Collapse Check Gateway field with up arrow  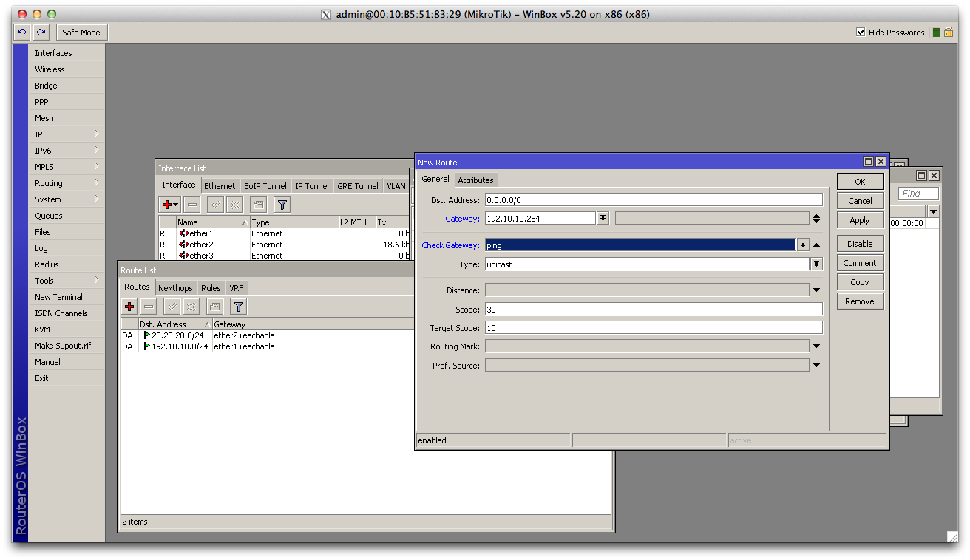[x=816, y=245]
